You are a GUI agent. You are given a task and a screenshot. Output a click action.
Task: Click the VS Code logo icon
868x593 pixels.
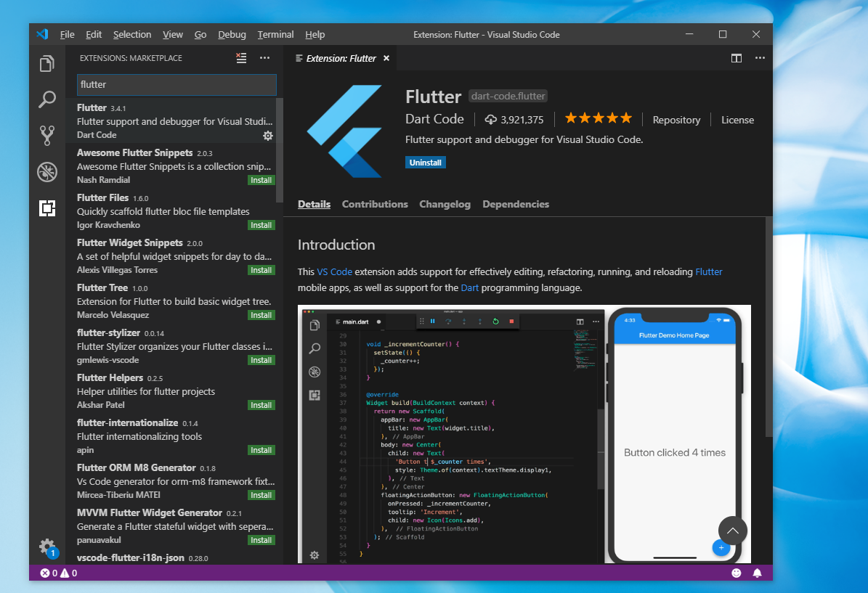point(43,34)
